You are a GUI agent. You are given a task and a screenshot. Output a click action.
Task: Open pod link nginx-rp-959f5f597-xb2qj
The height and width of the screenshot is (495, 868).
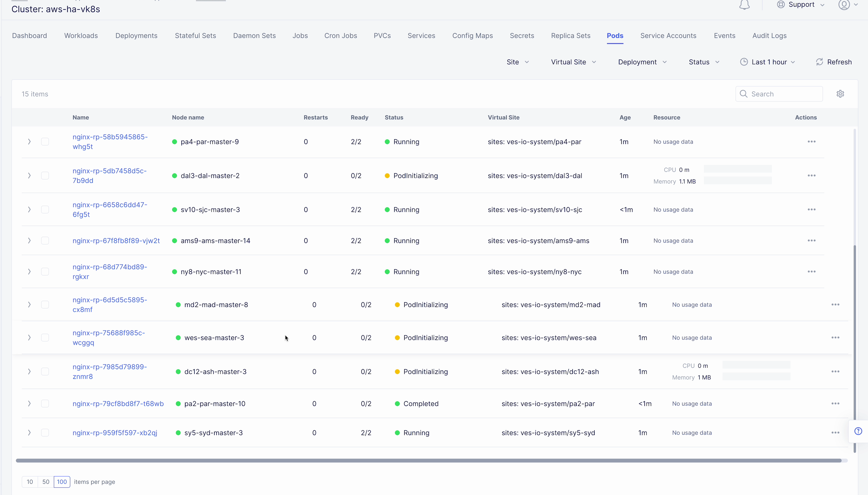click(x=115, y=432)
